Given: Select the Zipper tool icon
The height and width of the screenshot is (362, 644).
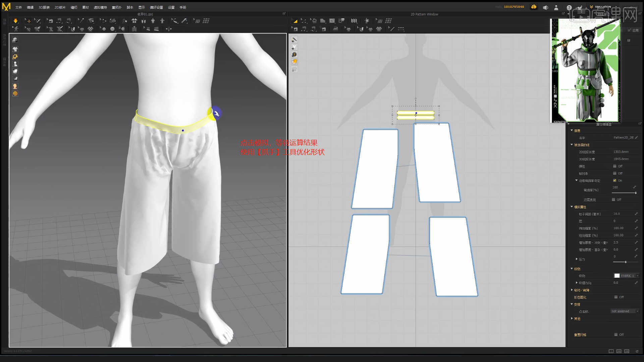Looking at the screenshot, I should coord(134,29).
